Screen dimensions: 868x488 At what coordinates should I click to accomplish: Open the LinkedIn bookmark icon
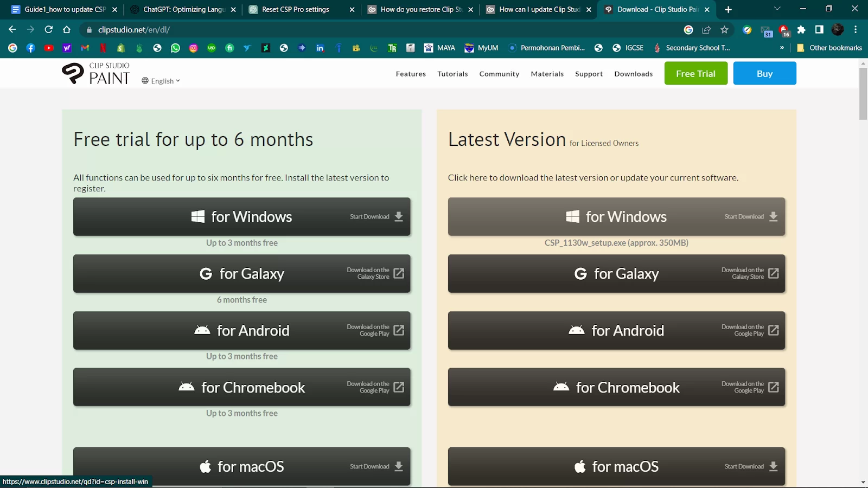[320, 48]
